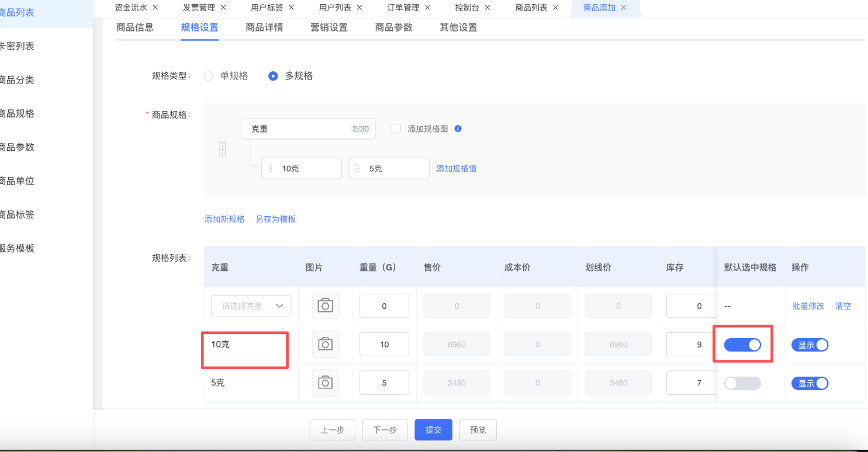Close the 商品列表 tab
Image resolution: width=868 pixels, height=452 pixels.
pyautogui.click(x=555, y=8)
